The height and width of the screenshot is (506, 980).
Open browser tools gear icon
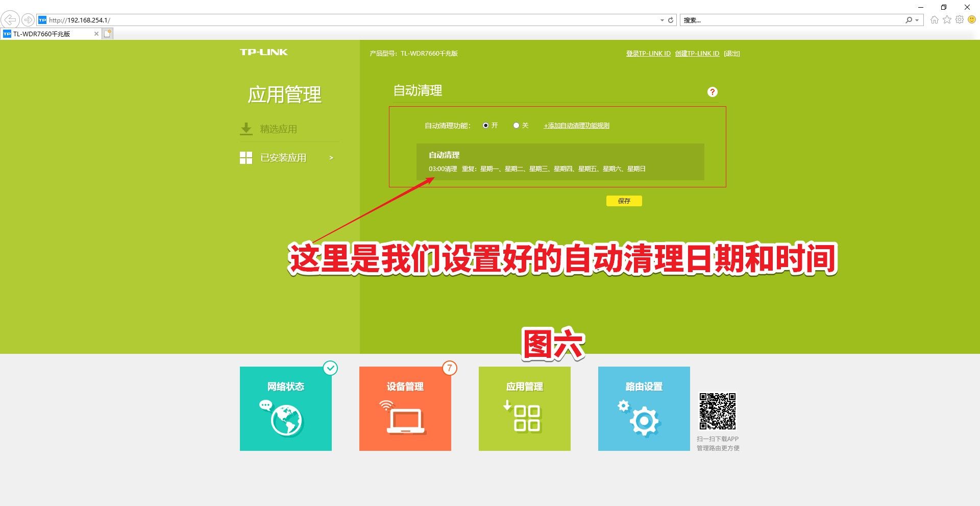(x=960, y=20)
